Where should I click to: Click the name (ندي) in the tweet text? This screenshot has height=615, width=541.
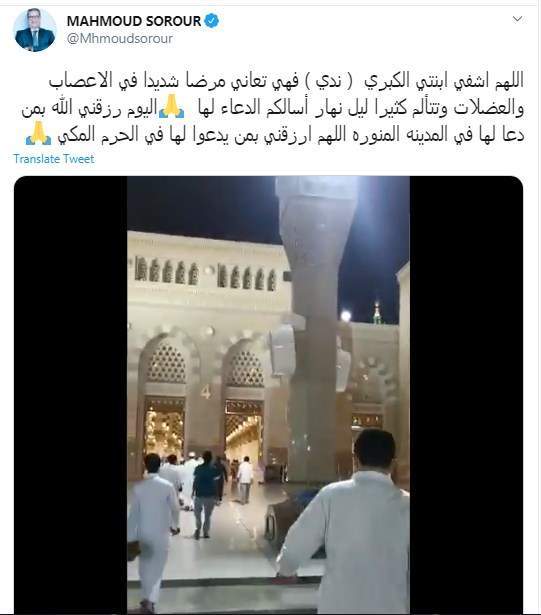pyautogui.click(x=321, y=80)
